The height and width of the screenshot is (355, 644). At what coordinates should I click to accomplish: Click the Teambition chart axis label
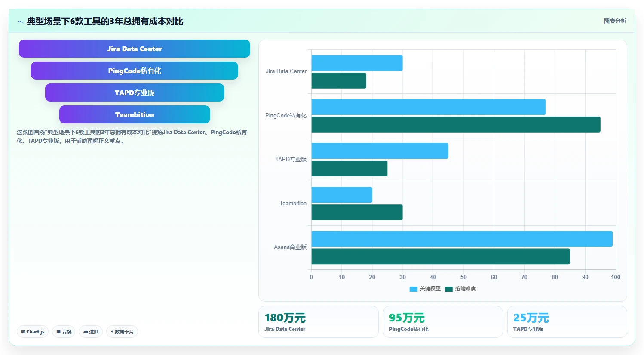point(293,203)
